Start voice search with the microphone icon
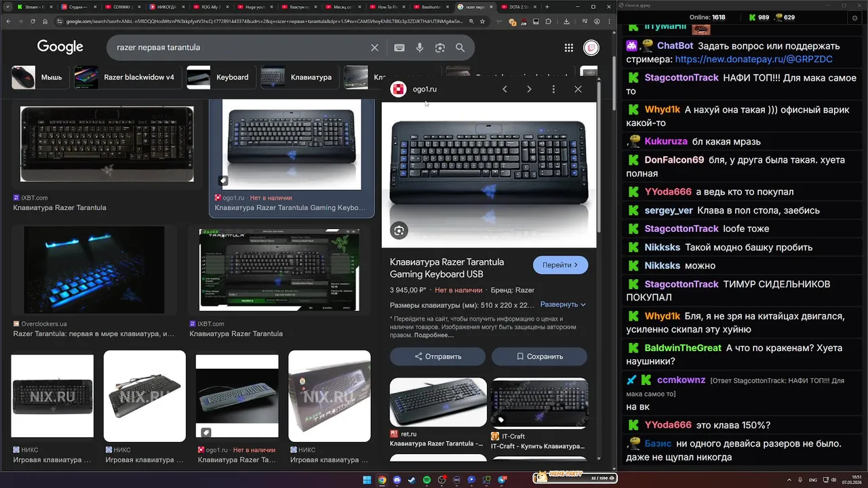The width and height of the screenshot is (868, 488). click(x=420, y=47)
